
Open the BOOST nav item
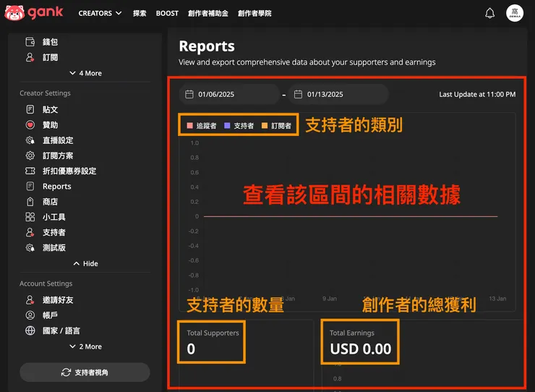(167, 13)
